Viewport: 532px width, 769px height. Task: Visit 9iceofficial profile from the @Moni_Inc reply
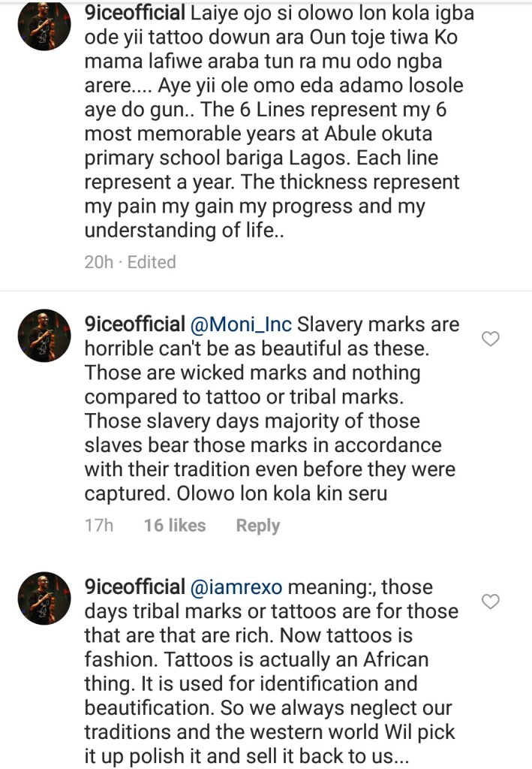point(135,324)
